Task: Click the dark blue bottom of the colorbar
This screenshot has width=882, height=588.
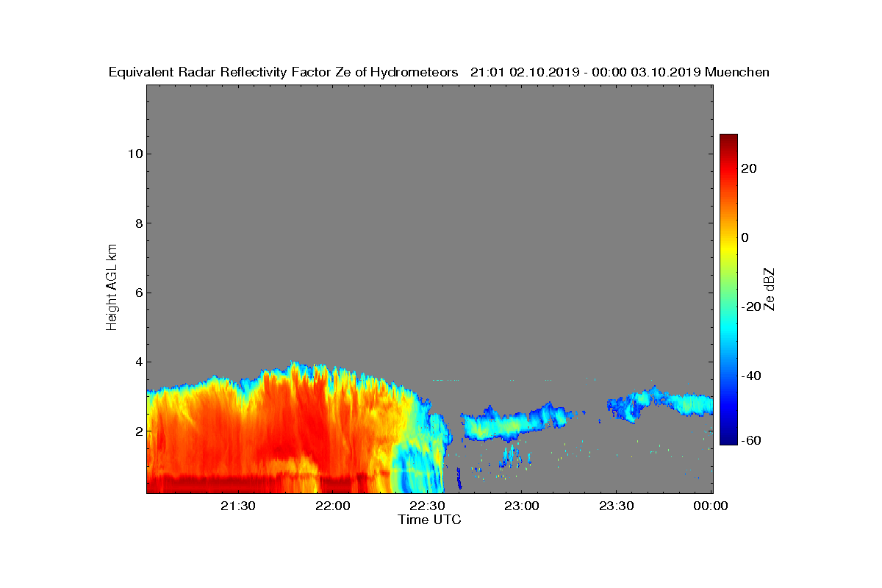Action: click(728, 439)
